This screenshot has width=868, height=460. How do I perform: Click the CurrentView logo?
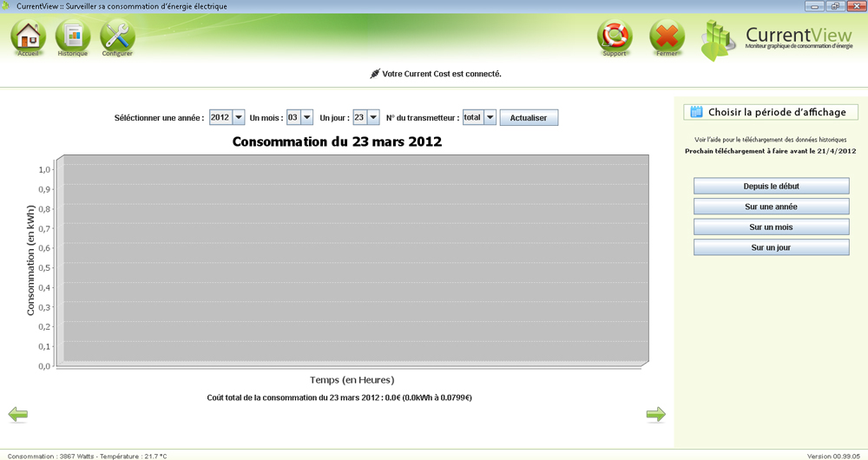coord(779,39)
